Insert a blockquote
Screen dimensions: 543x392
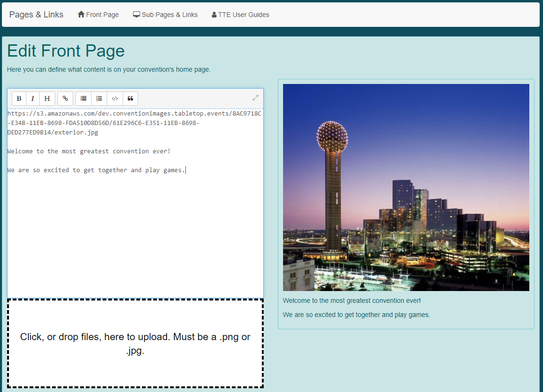point(130,99)
